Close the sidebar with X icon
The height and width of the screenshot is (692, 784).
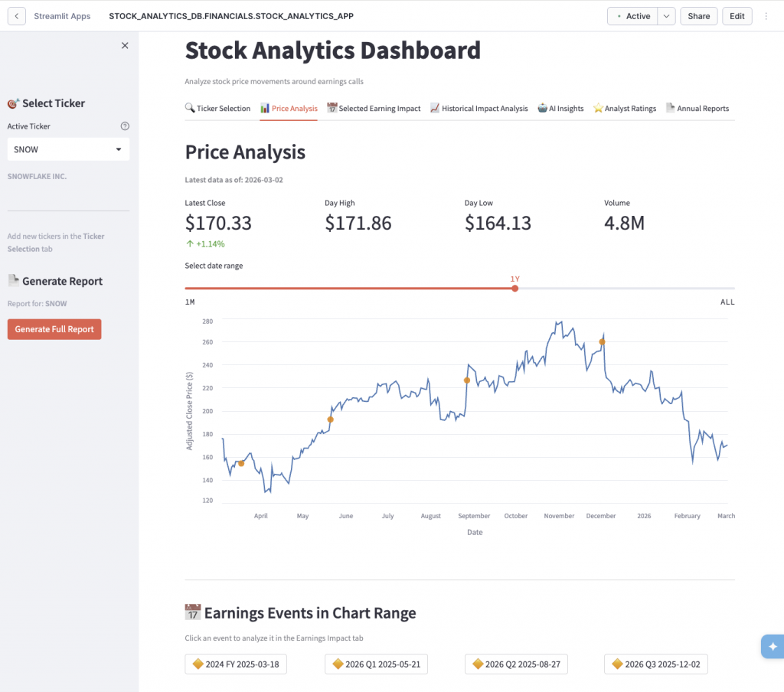click(x=125, y=46)
